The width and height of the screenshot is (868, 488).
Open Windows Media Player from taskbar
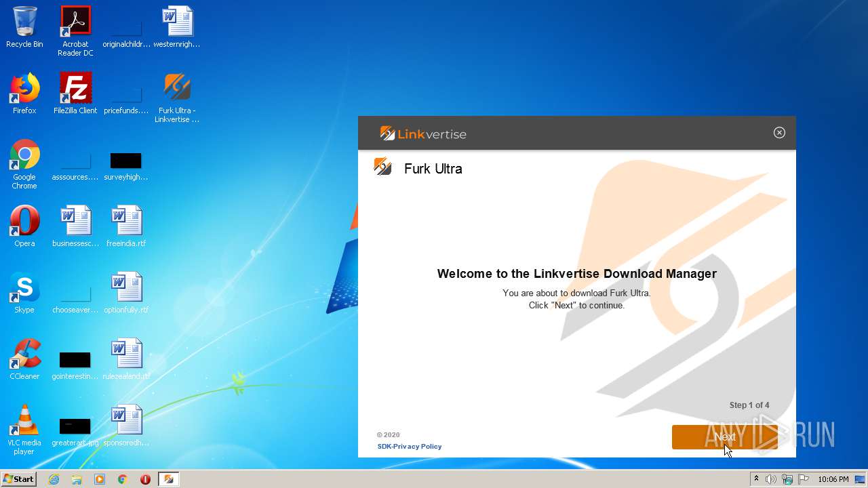pos(100,479)
